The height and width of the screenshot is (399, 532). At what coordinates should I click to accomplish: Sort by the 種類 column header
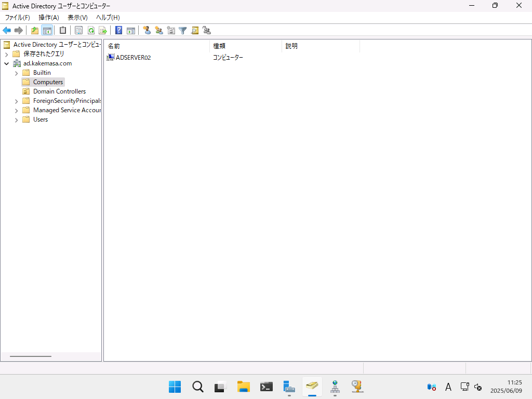tap(246, 46)
